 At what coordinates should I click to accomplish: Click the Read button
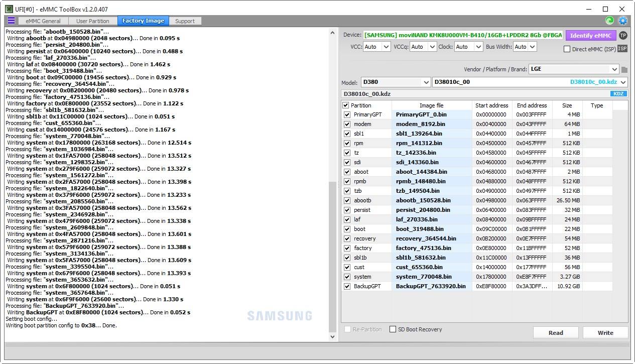(556, 332)
